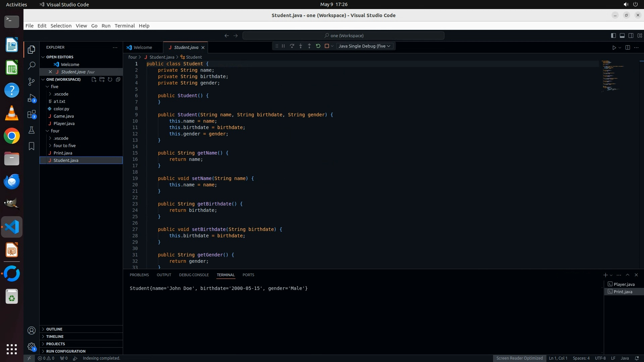Open Run and Debug view icon

(32, 98)
